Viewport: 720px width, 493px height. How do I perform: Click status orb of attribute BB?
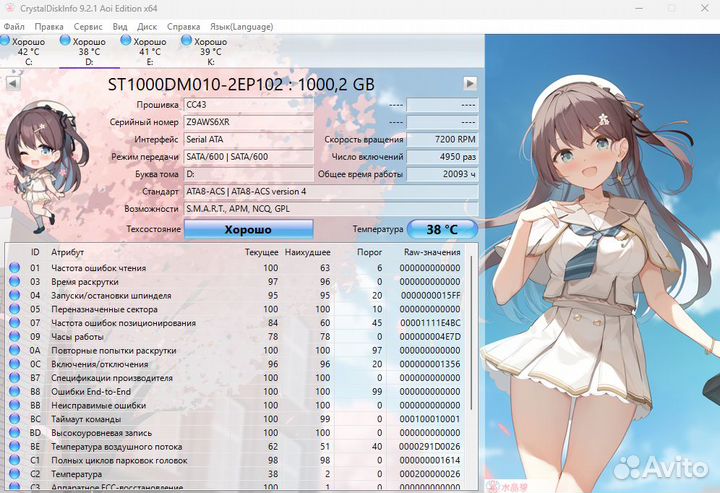coord(14,405)
